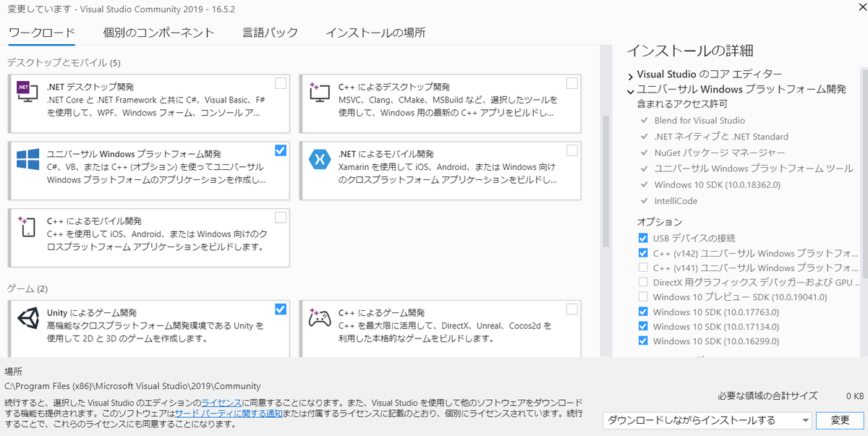The image size is (868, 436).
Task: Click the IntelliCode entry
Action: click(676, 201)
